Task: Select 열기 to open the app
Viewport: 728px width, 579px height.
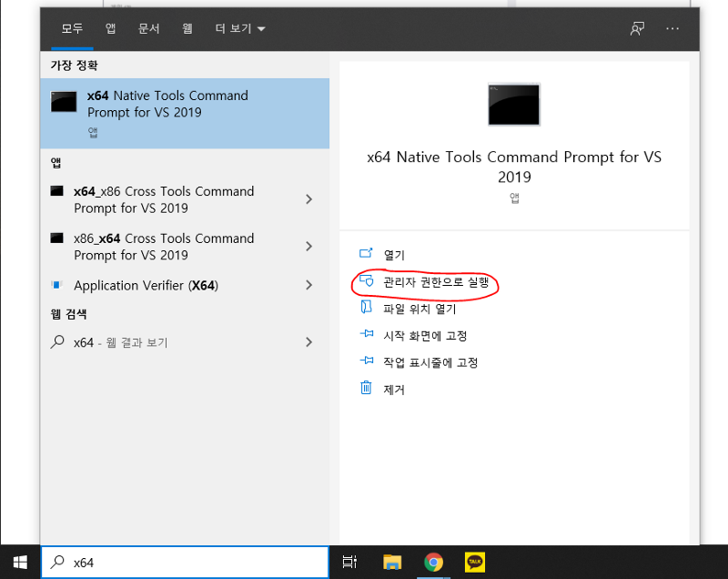Action: point(394,255)
